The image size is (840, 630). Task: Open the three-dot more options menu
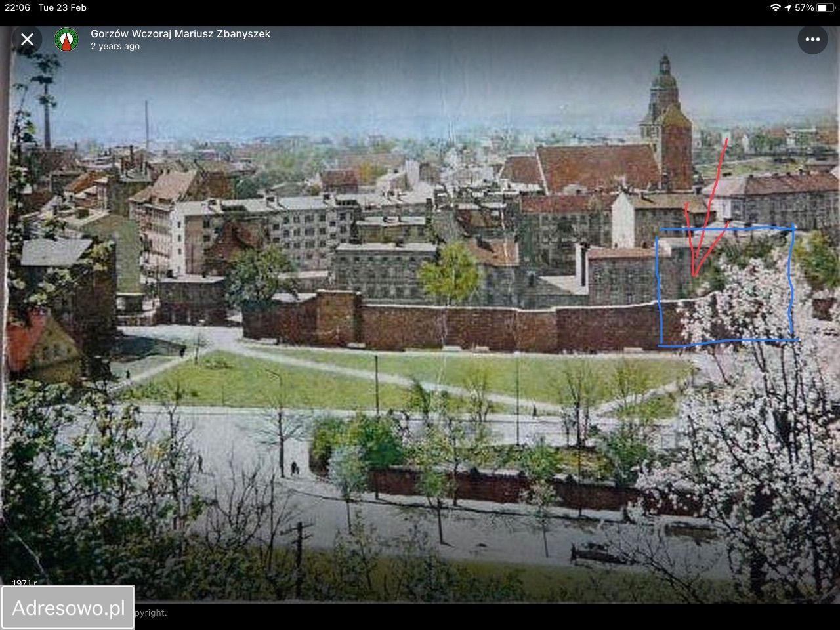(812, 39)
